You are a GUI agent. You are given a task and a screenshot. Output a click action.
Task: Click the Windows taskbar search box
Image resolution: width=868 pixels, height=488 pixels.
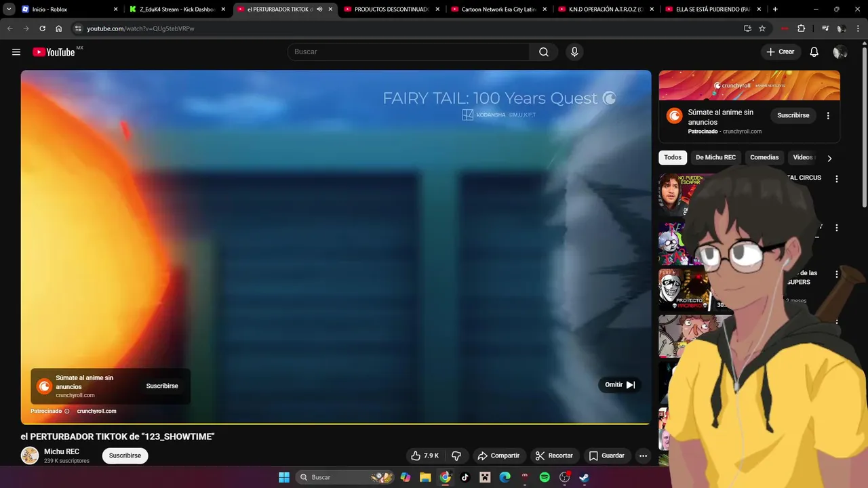(x=346, y=477)
